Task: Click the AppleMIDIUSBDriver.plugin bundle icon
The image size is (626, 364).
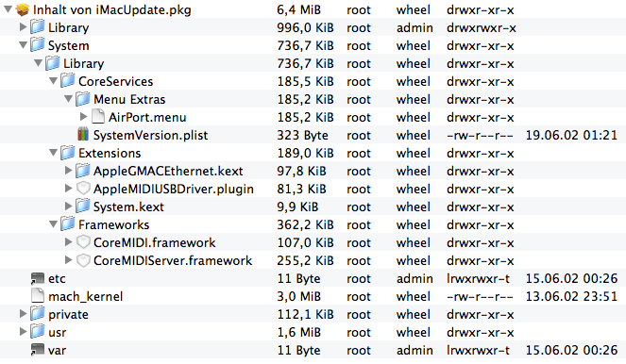Action: (83, 189)
